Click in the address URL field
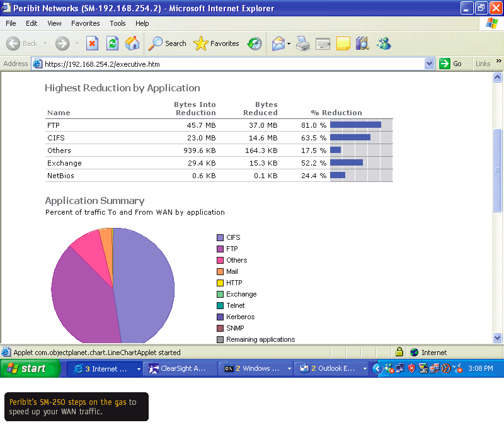 click(233, 64)
